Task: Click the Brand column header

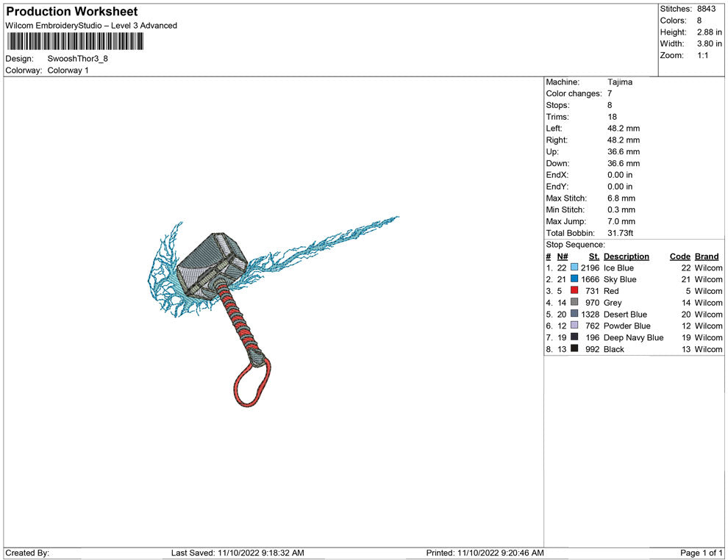Action: tap(707, 256)
